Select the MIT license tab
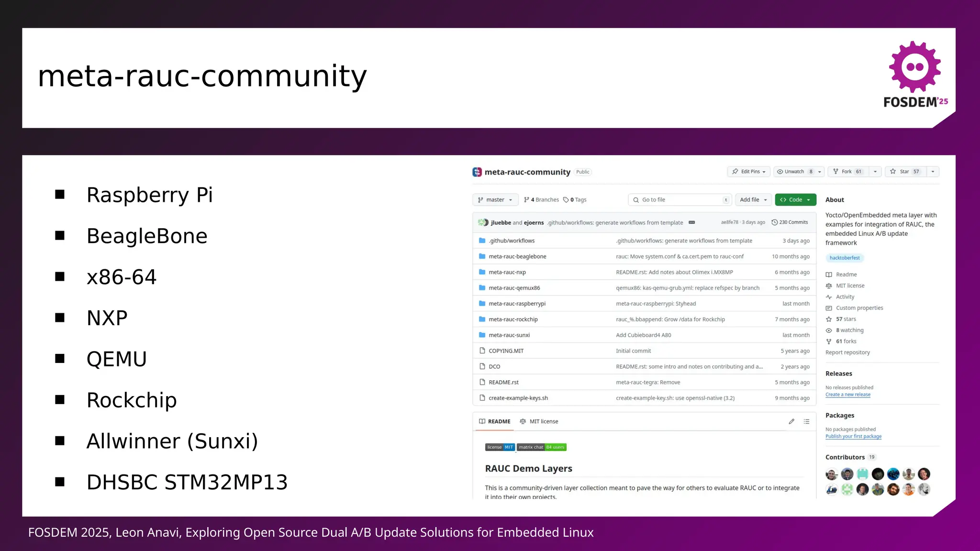This screenshot has width=980, height=551. (x=539, y=421)
